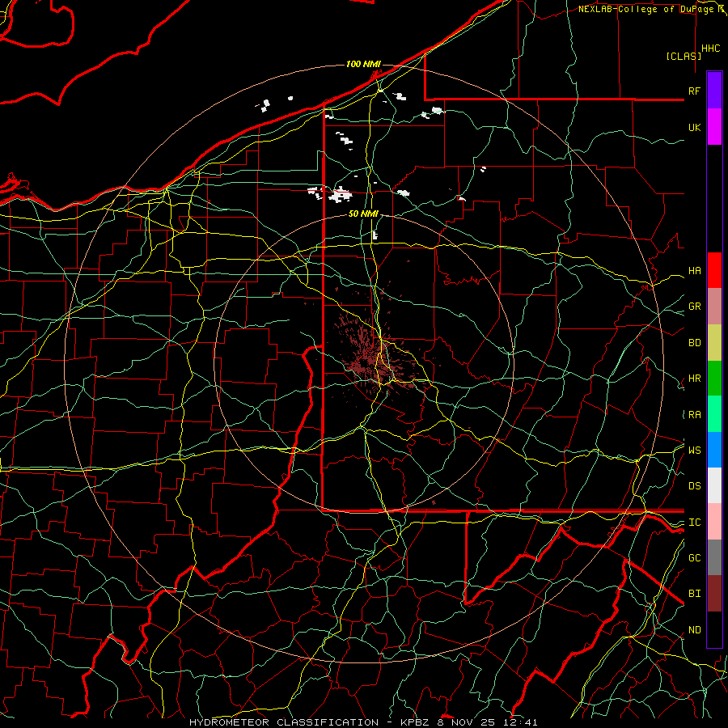Pick the mint green RA legend swatch

[714, 414]
